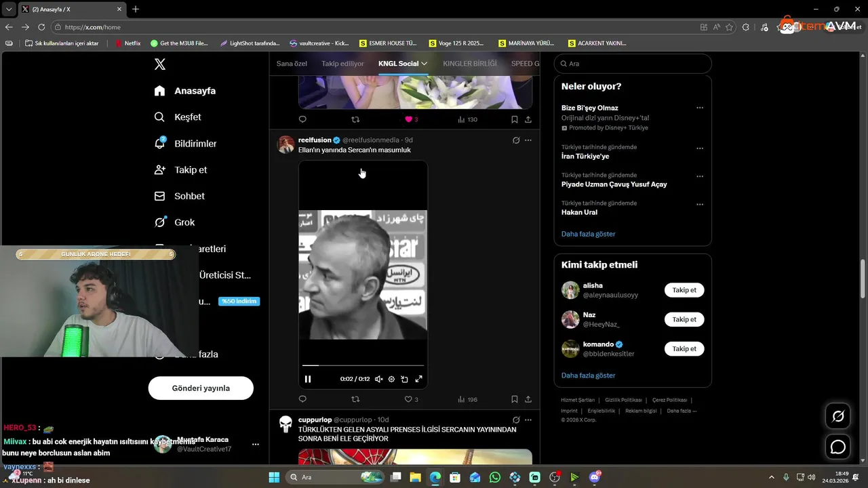The width and height of the screenshot is (868, 488).
Task: Open Netflix bookmark
Action: (x=127, y=43)
